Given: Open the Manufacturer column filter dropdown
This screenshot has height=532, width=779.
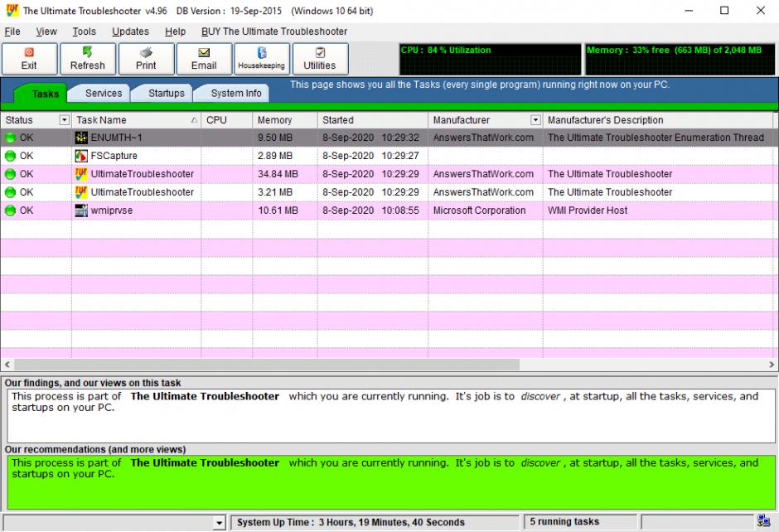Looking at the screenshot, I should [x=535, y=119].
